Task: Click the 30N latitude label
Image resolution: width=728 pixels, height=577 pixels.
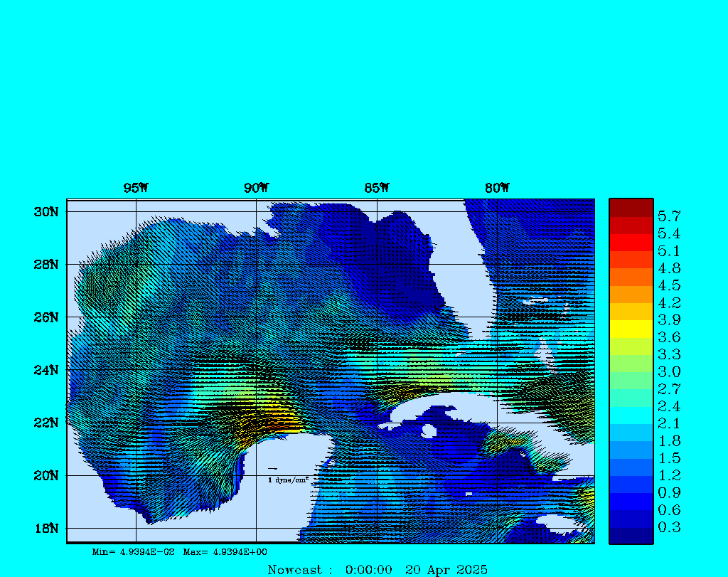Action: (45, 212)
